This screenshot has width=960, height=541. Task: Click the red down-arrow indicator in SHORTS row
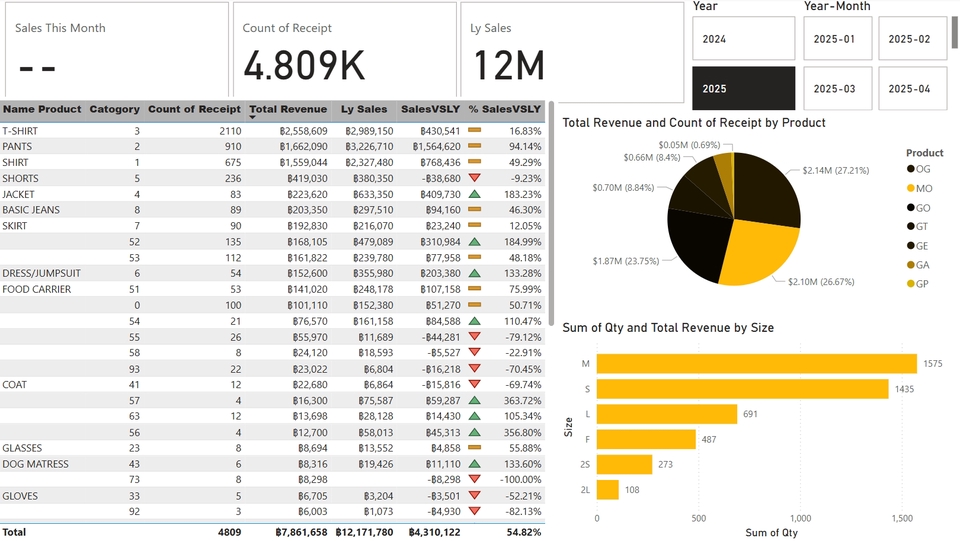click(474, 178)
